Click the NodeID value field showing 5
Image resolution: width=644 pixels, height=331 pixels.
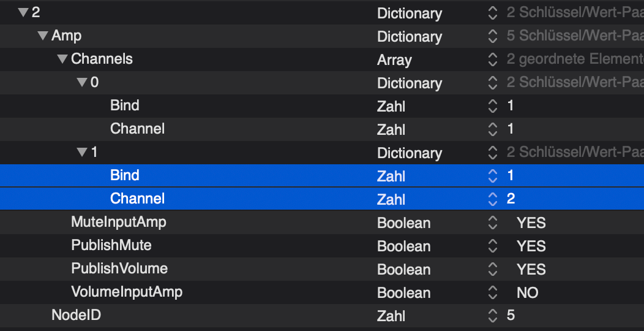(x=511, y=316)
